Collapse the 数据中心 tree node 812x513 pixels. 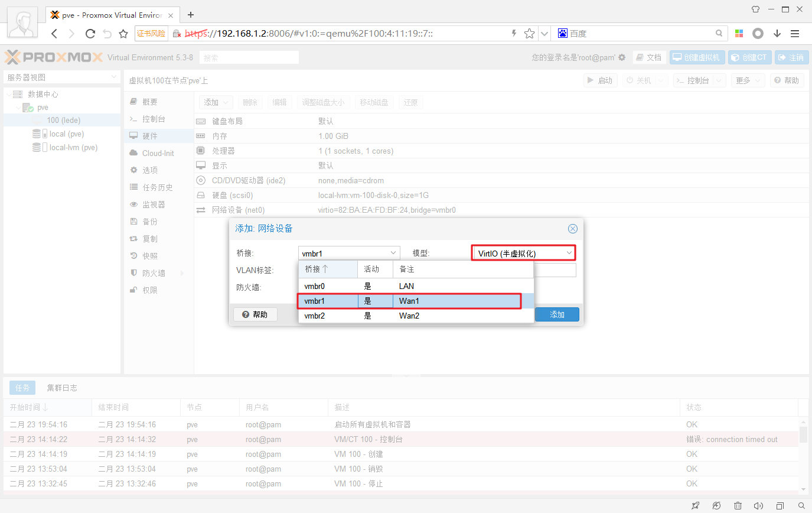(8, 95)
